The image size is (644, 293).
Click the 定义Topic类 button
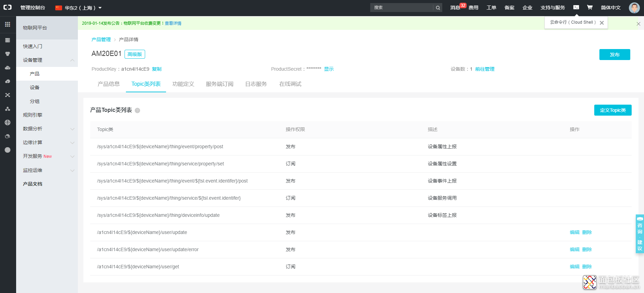click(613, 110)
